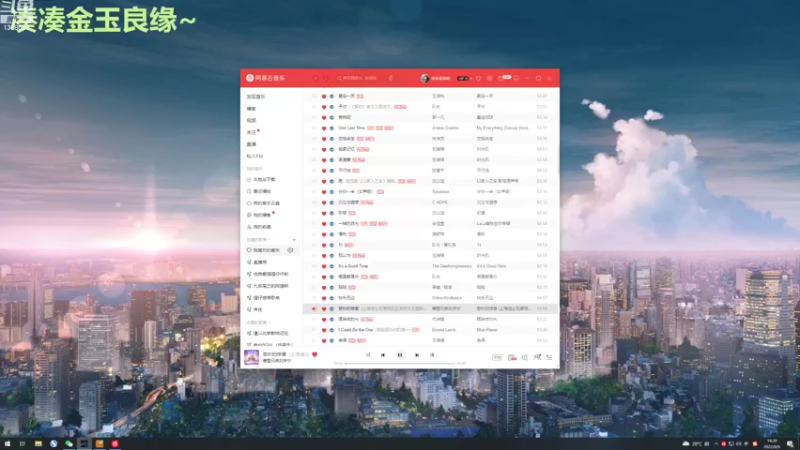The image size is (800, 450).
Task: Open 私人FM in the sidebar
Action: point(255,156)
